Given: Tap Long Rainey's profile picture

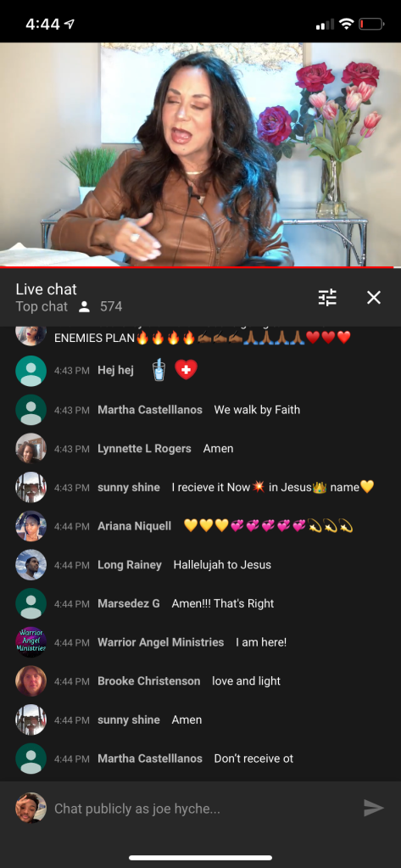Looking at the screenshot, I should [x=31, y=564].
